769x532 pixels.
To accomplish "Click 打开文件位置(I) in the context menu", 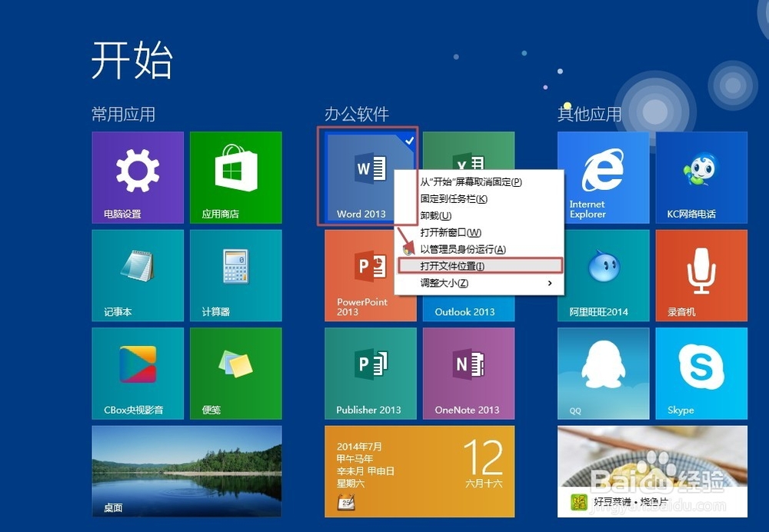I will coord(479,266).
